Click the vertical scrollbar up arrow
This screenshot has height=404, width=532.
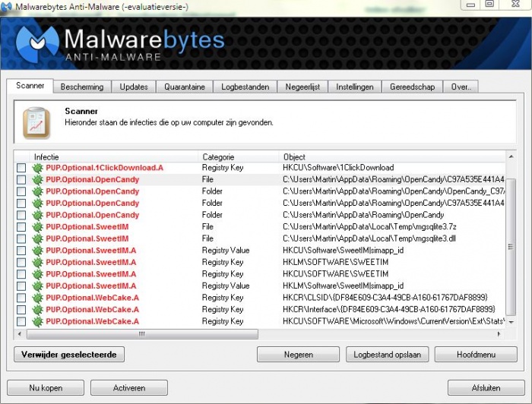(511, 156)
